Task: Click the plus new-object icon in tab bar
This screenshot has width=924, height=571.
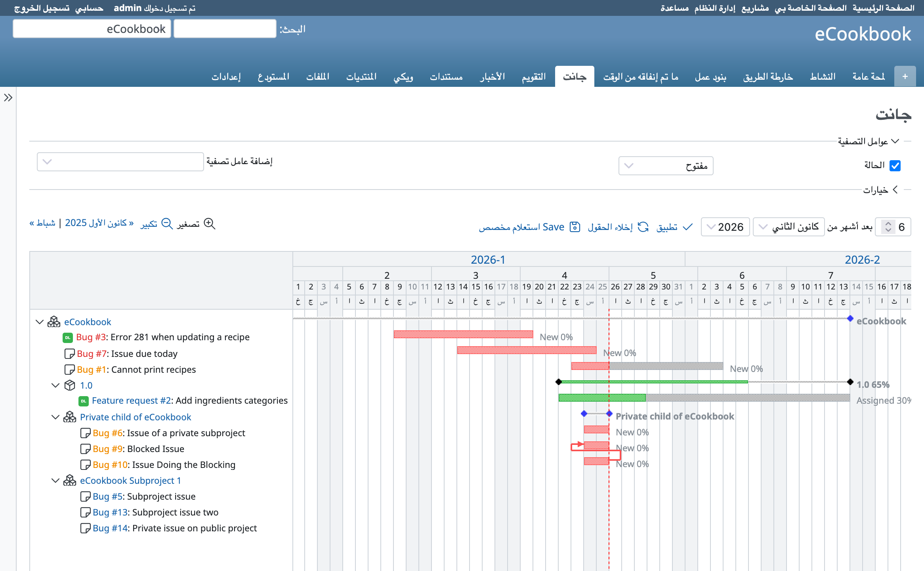Action: click(x=905, y=77)
